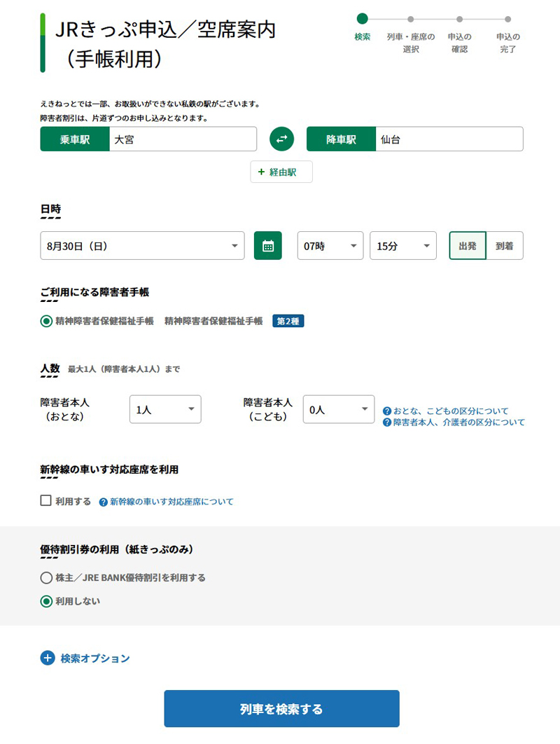Click boarding station field containing 大宮
Image resolution: width=560 pixels, height=744 pixels.
tap(183, 139)
